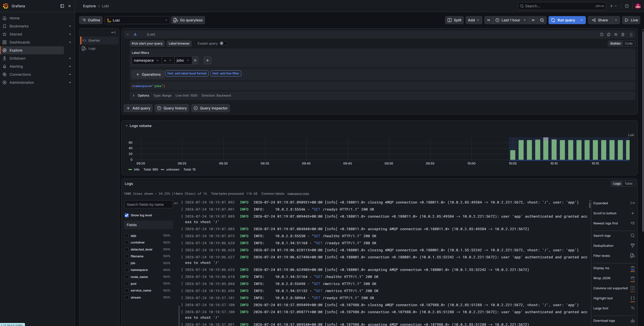Image resolution: width=644 pixels, height=326 pixels.
Task: Close the navigation menu with the X icon
Action: (70, 6)
